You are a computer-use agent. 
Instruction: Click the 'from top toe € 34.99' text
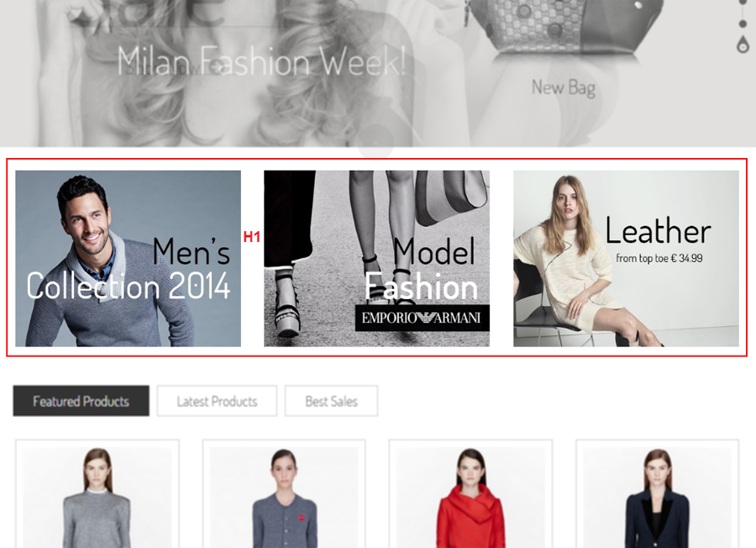659,259
